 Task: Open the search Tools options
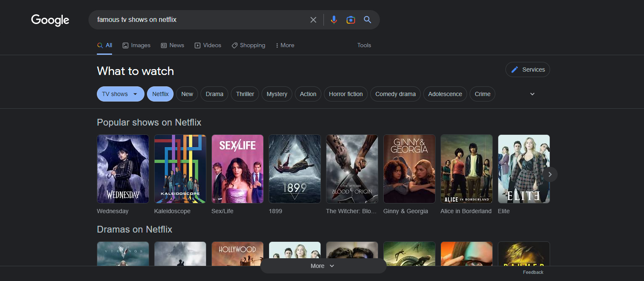(x=364, y=45)
